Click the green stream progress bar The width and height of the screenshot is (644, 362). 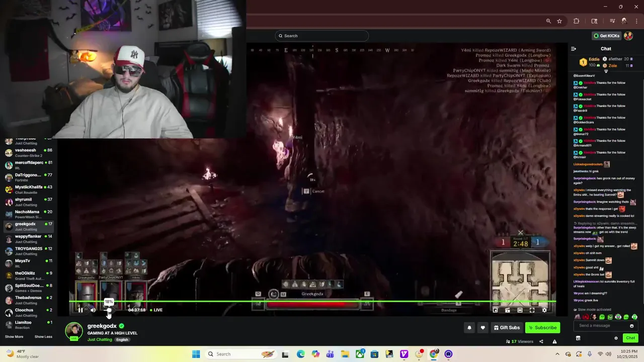tap(312, 302)
